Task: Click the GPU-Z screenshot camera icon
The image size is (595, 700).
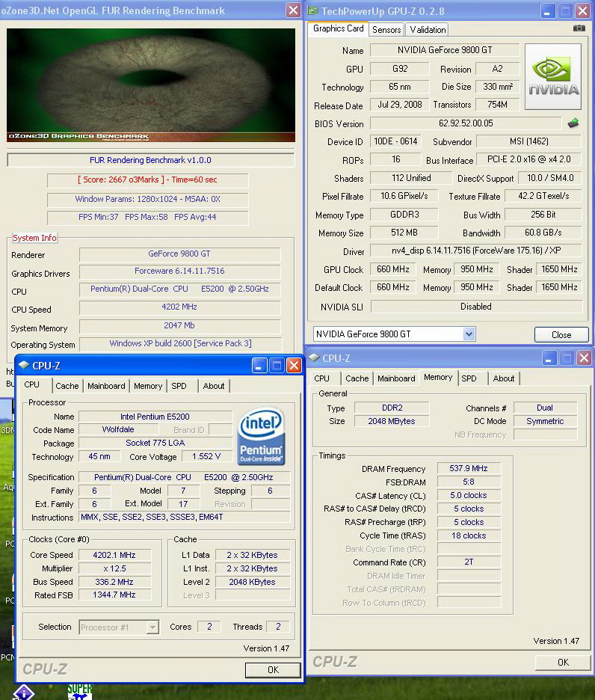Action: click(579, 28)
